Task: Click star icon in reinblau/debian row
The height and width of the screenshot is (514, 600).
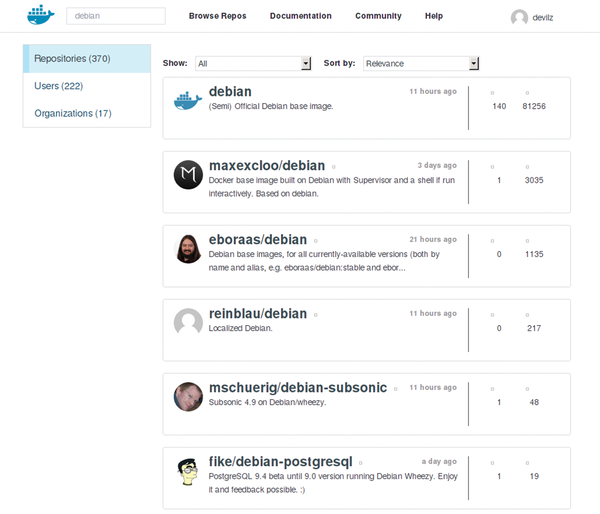Action: click(492, 315)
